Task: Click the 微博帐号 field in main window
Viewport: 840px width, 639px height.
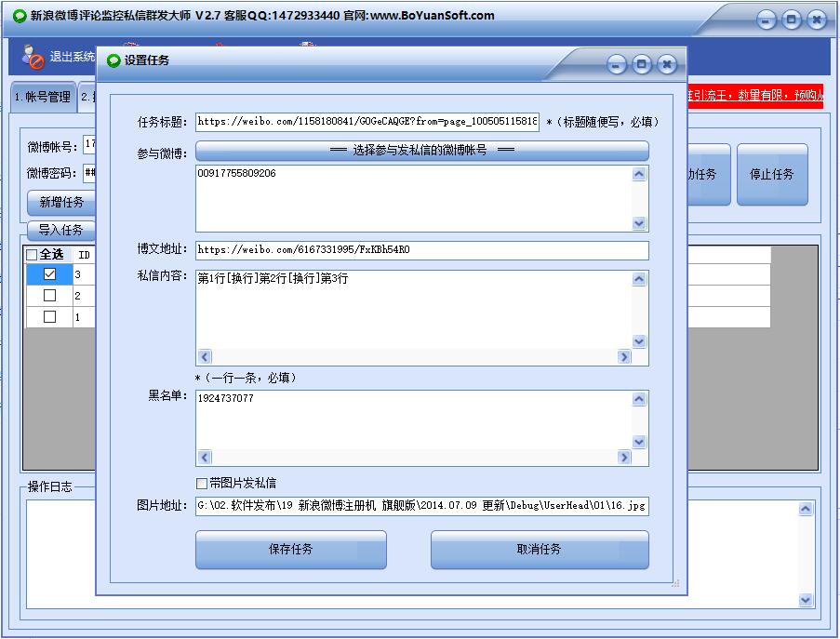Action: click(90, 144)
